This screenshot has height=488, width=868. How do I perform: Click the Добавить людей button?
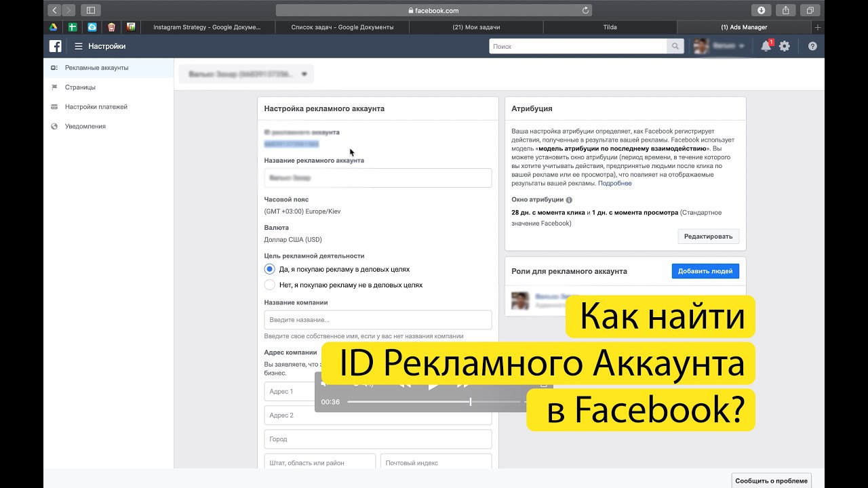pos(705,271)
